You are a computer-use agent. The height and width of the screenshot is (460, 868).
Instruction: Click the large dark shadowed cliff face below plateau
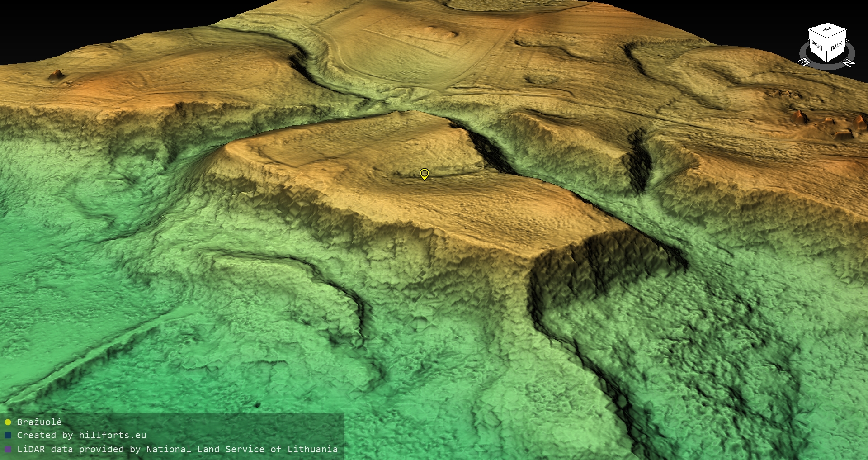(x=601, y=262)
